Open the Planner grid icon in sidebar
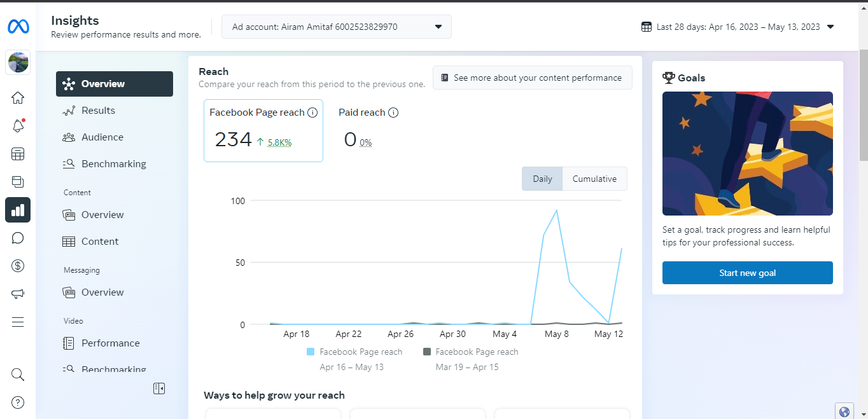 [x=18, y=154]
